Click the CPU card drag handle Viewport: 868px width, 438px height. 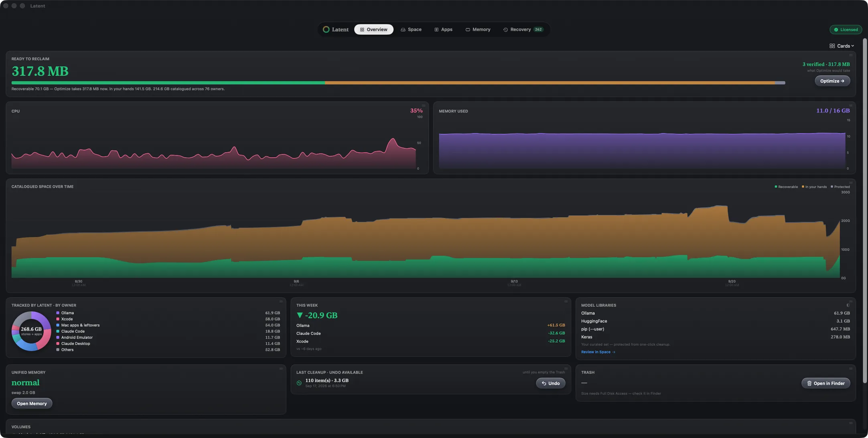pyautogui.click(x=423, y=106)
